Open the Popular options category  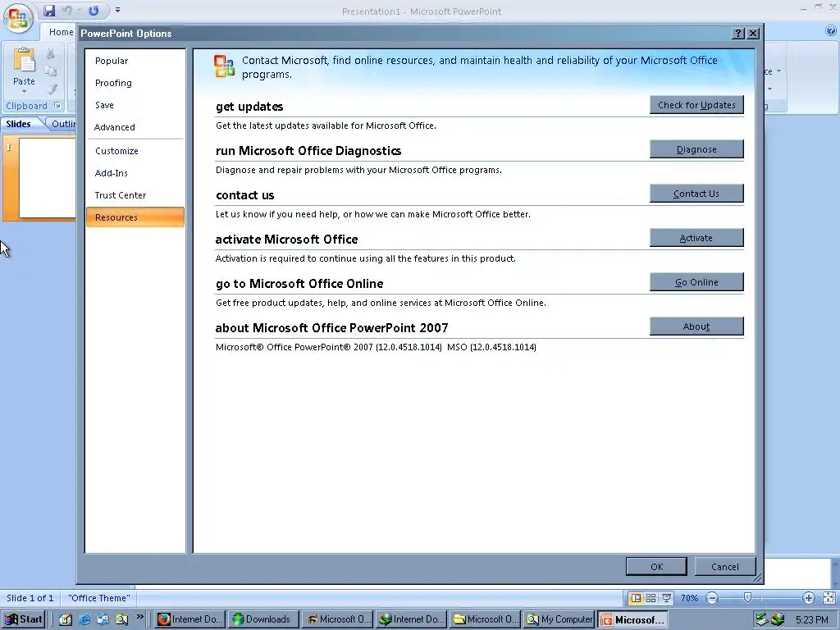tap(135, 61)
